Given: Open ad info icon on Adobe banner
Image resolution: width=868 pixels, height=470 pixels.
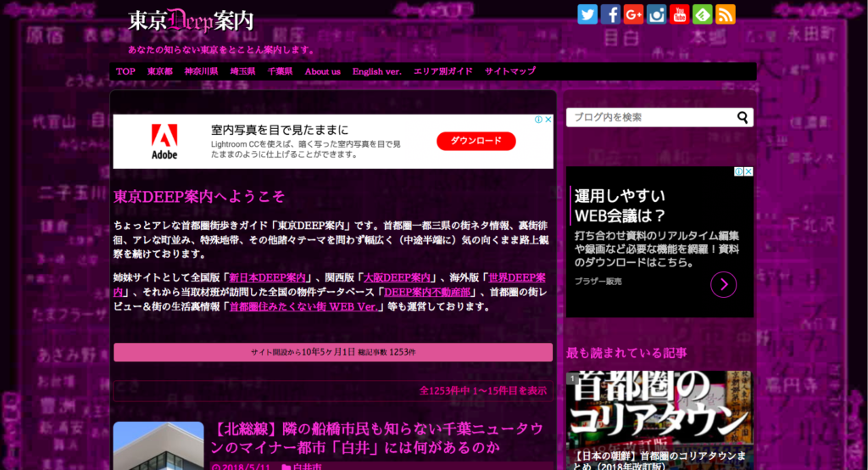Looking at the screenshot, I should click(538, 120).
